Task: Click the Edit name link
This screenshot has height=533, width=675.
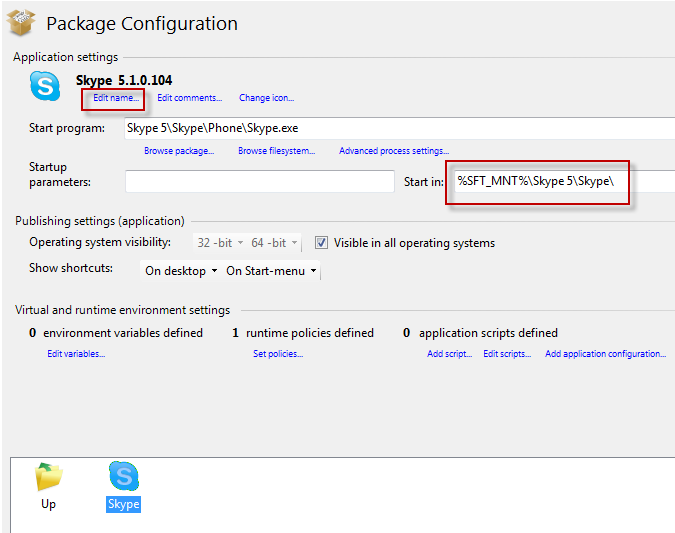Action: coord(116,98)
